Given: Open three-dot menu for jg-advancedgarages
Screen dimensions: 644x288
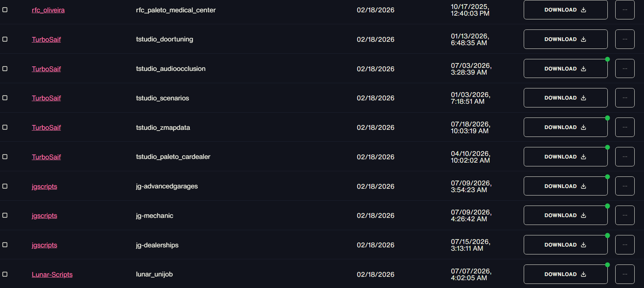Looking at the screenshot, I should (625, 186).
